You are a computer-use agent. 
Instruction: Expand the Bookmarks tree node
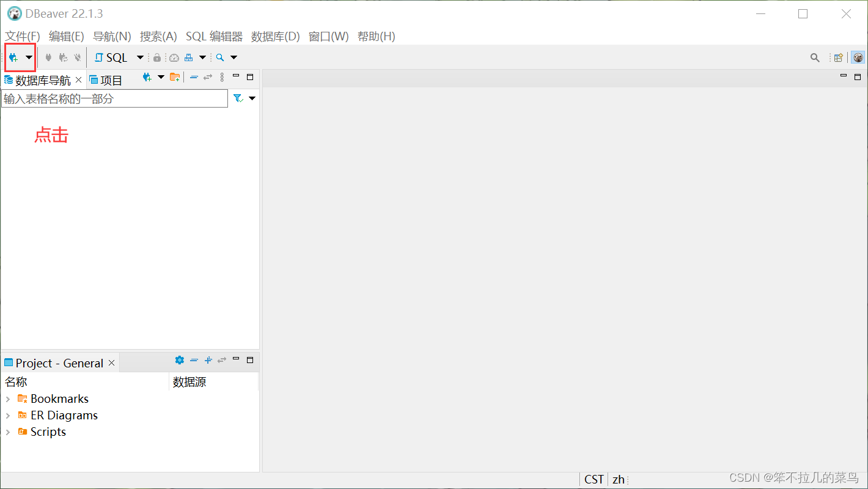(8, 399)
